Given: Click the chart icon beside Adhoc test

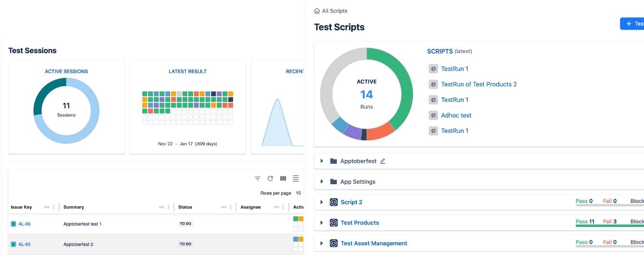Looking at the screenshot, I should (433, 115).
